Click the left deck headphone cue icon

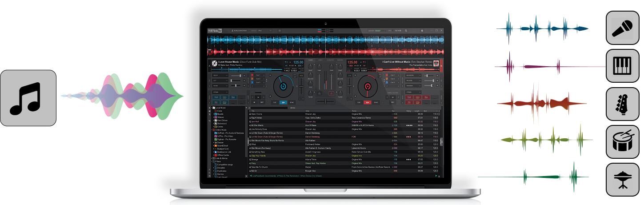(x=319, y=93)
